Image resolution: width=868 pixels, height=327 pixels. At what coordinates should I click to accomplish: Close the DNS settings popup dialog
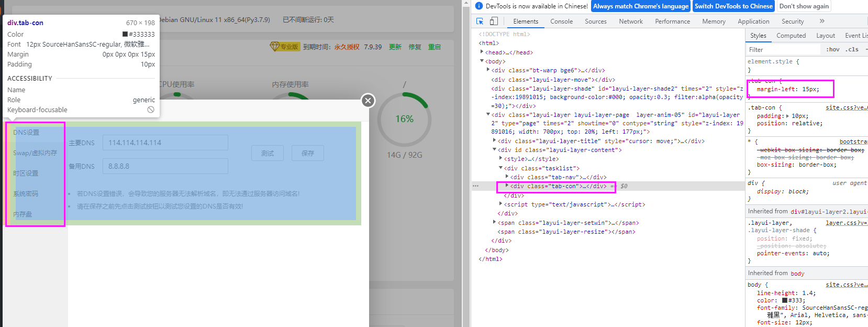point(368,100)
